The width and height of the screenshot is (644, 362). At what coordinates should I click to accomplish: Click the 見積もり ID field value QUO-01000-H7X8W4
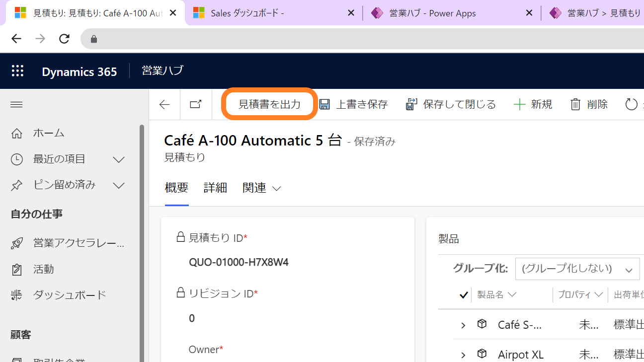pyautogui.click(x=239, y=262)
